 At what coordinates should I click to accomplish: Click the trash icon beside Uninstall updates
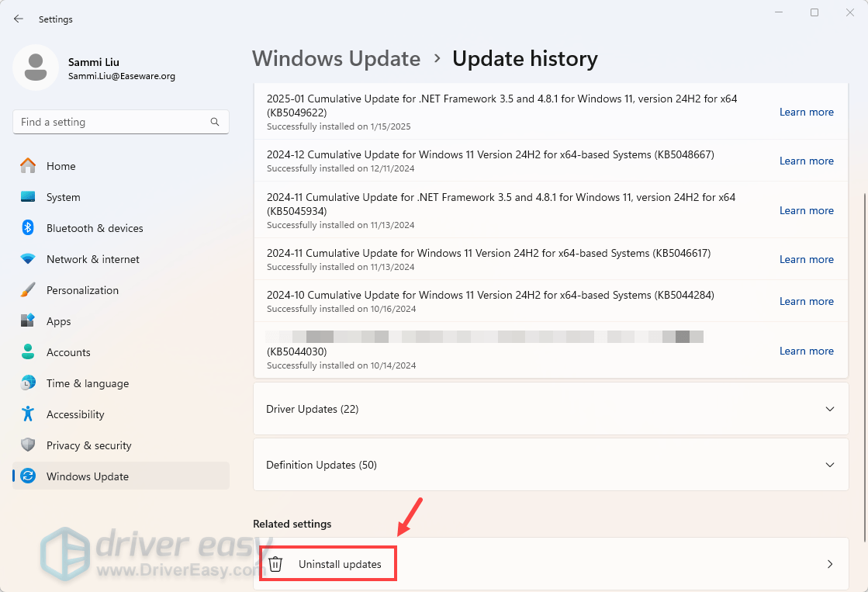point(275,564)
